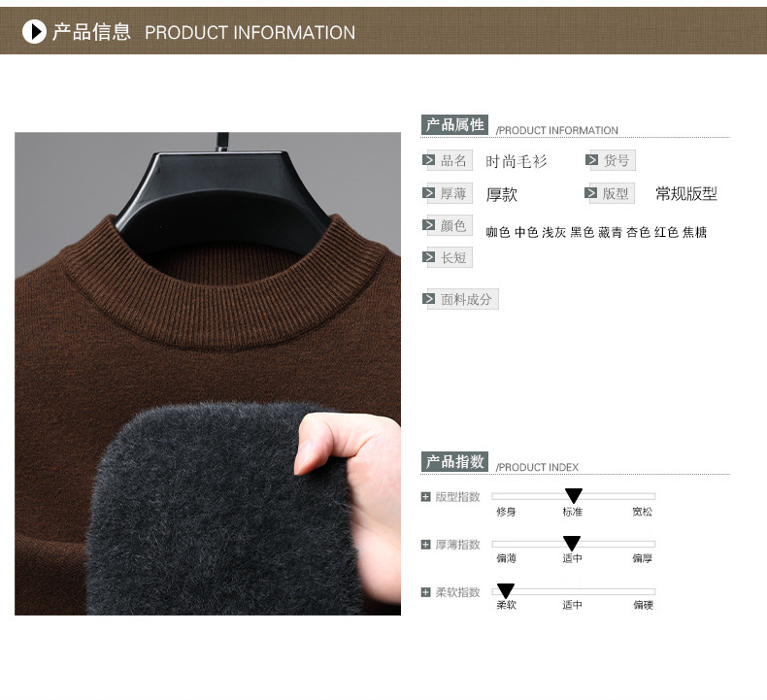Screen dimensions: 767x700
Task: Click the 焦糖 color option text
Action: pyautogui.click(x=694, y=232)
